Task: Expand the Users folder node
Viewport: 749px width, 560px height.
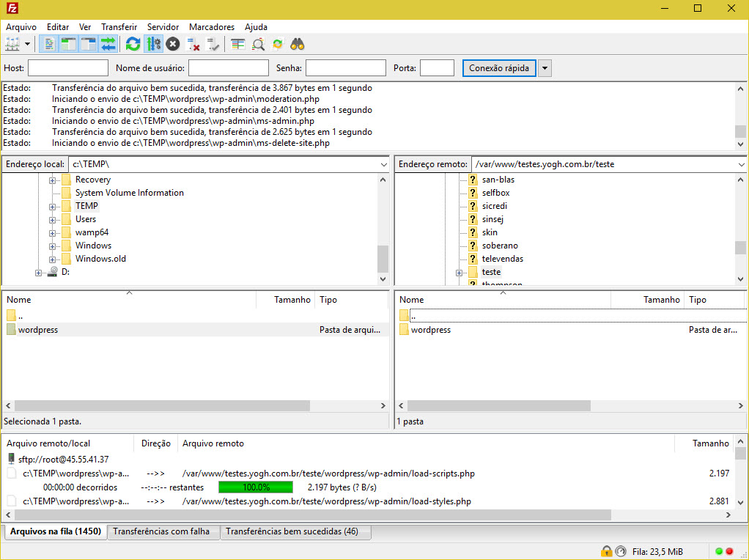Action: [53, 221]
